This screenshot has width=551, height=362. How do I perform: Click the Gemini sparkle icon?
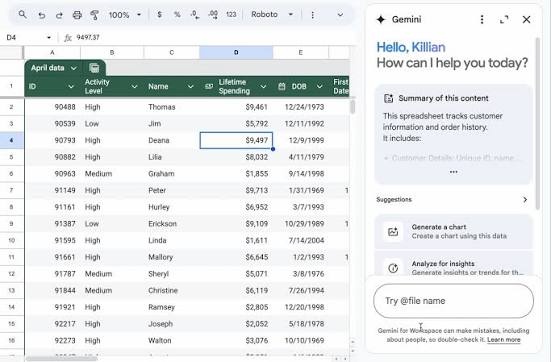click(x=381, y=19)
